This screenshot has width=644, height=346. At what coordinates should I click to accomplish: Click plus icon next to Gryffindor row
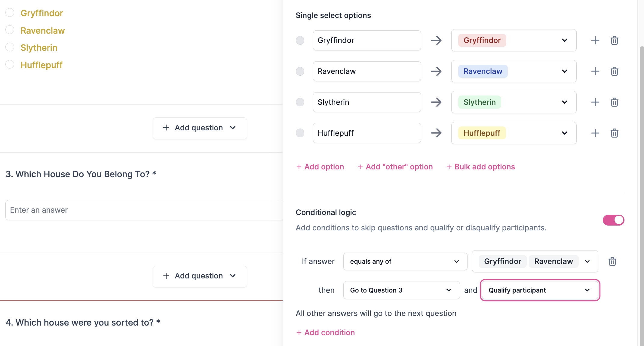coord(595,40)
